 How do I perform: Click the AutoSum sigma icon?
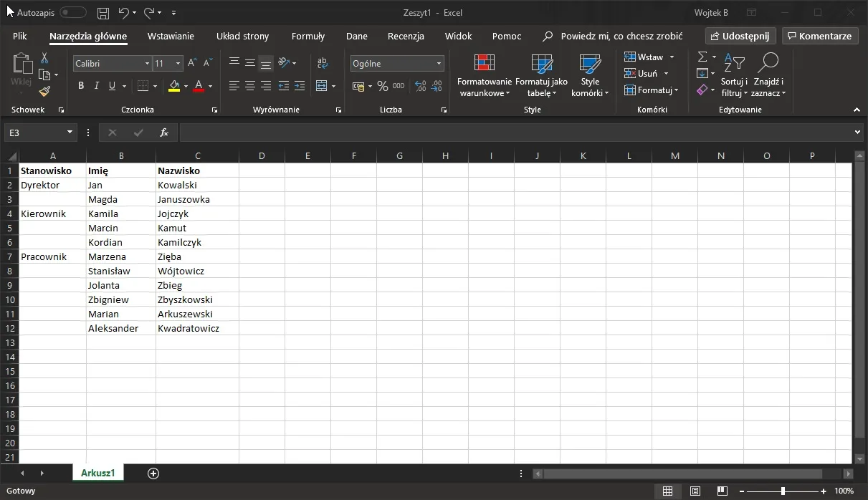702,57
